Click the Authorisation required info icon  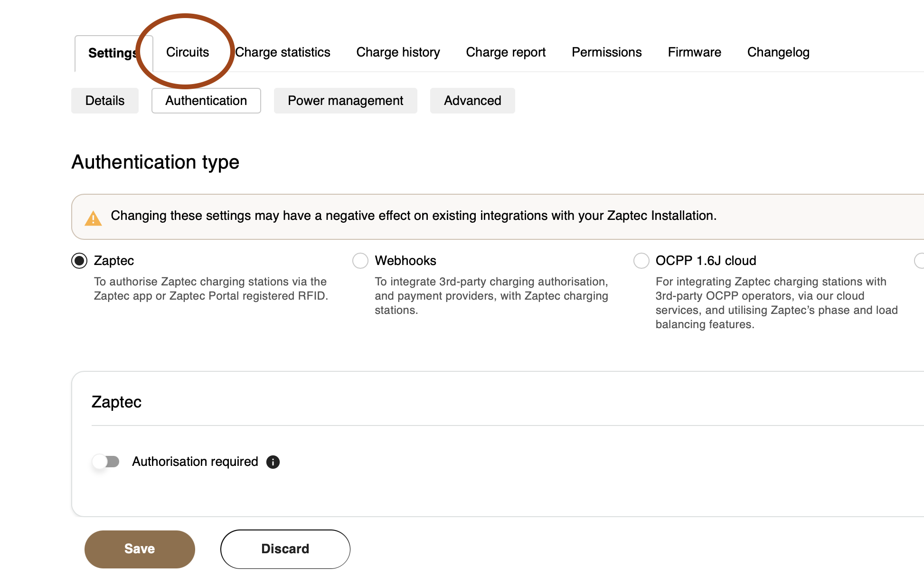273,462
